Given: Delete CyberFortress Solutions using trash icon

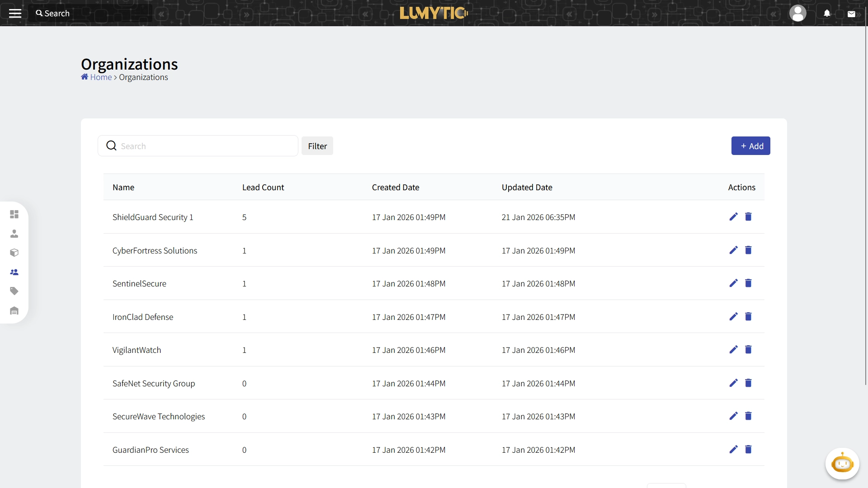Looking at the screenshot, I should pyautogui.click(x=748, y=250).
